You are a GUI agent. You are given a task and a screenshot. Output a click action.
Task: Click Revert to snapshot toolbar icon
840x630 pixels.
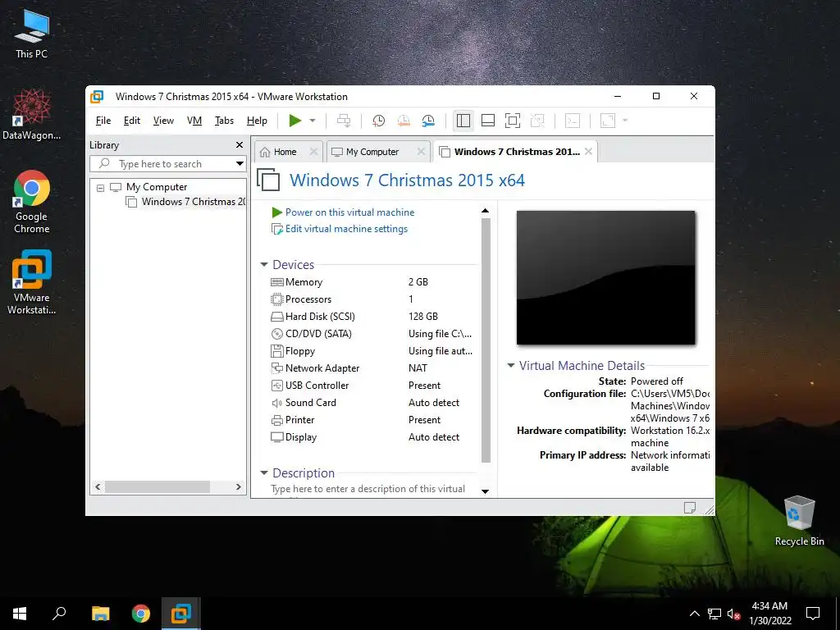coord(404,121)
